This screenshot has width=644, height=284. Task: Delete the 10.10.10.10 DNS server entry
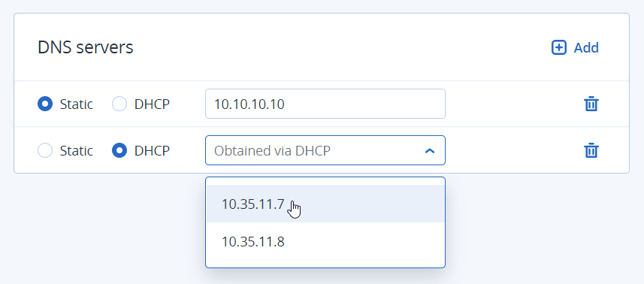click(591, 104)
